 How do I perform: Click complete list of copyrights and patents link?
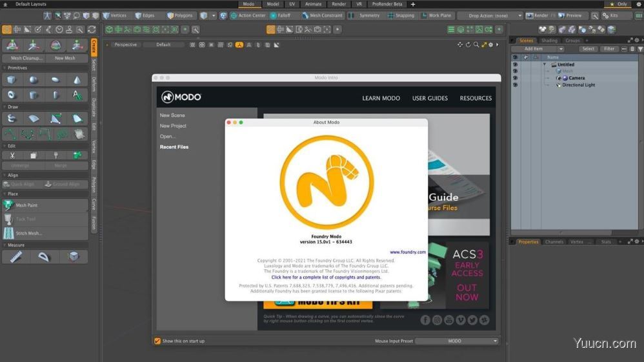(326, 277)
